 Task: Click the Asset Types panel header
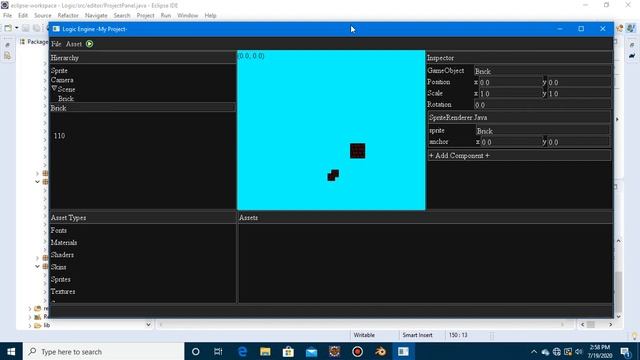(142, 218)
